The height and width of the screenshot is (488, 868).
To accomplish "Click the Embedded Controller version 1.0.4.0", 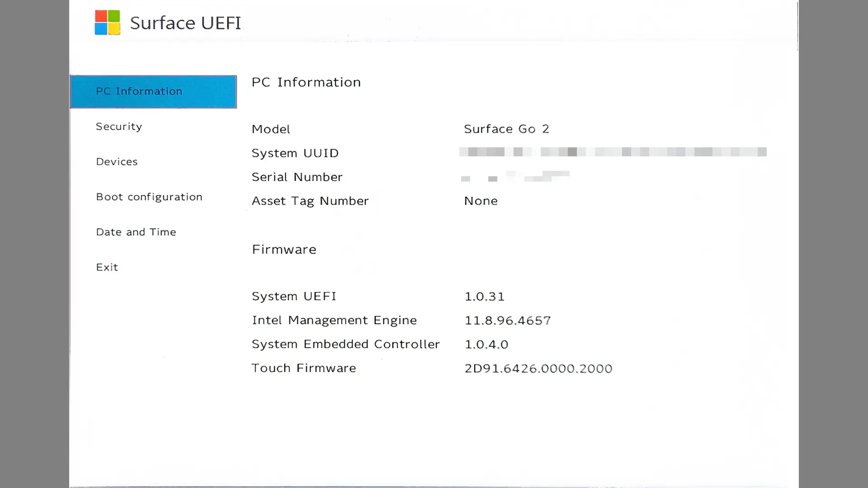I will click(486, 345).
